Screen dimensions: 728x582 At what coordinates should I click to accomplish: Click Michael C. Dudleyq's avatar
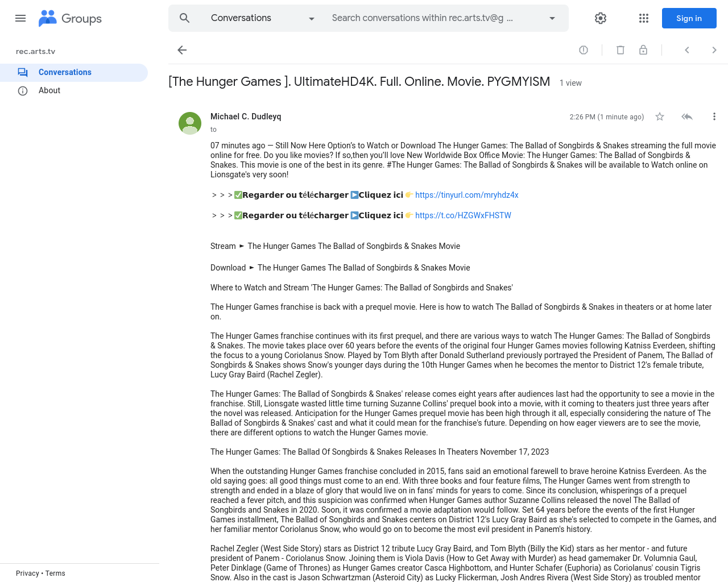(x=190, y=123)
